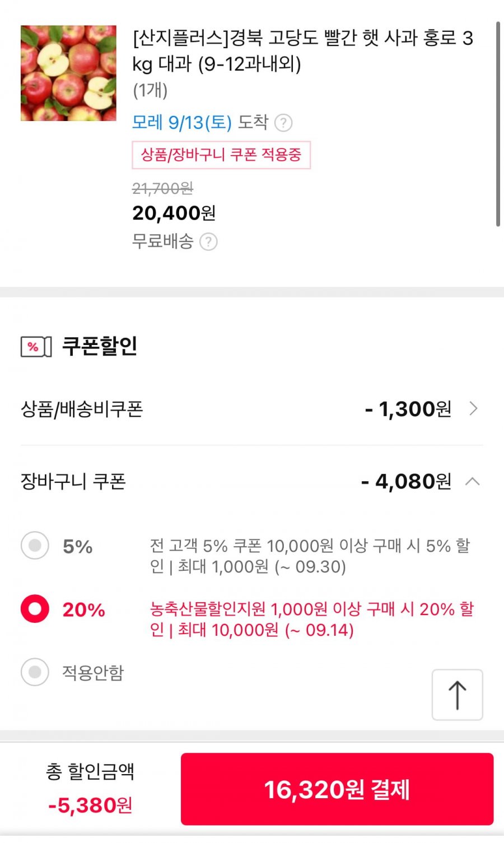The image size is (504, 843).
Task: Tap the 모레 9/13(토) 도착 delivery text
Action: [x=200, y=123]
